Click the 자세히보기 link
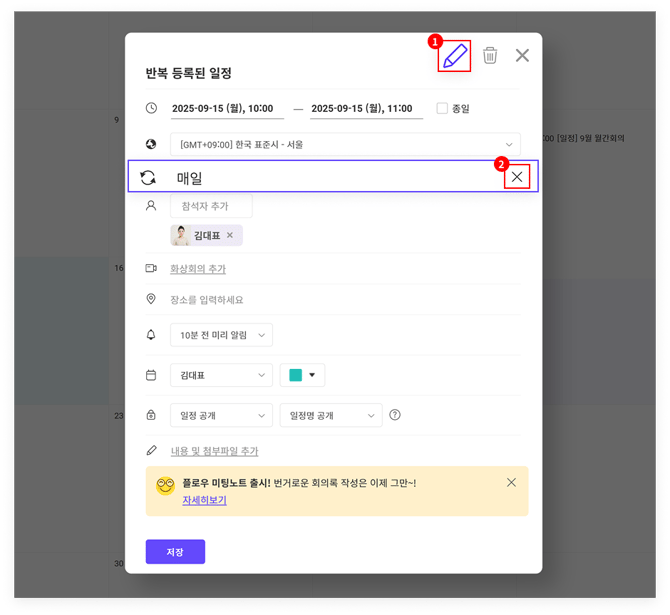Screen dimensions: 670x615 point(204,500)
